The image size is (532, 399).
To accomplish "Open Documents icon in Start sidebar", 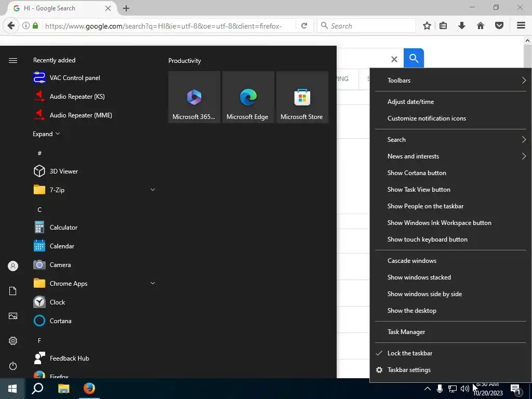I will (13, 291).
